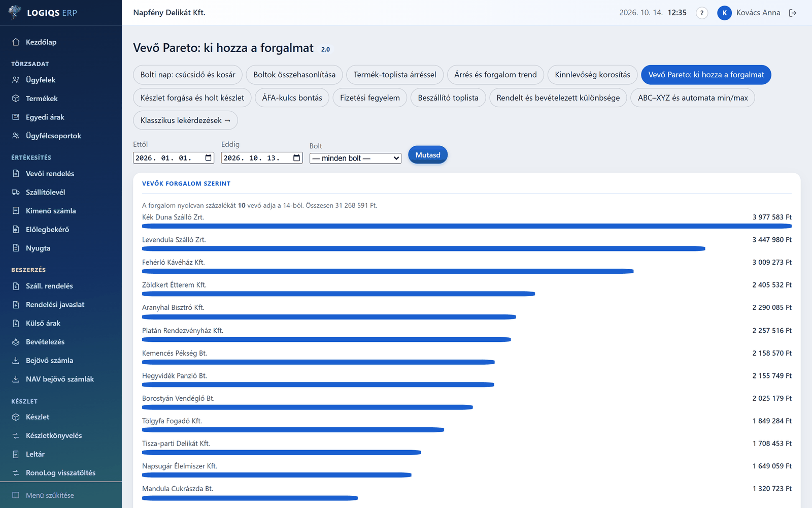Click the Kimenő számla icon
Viewport: 812px width, 508px height.
pos(16,211)
